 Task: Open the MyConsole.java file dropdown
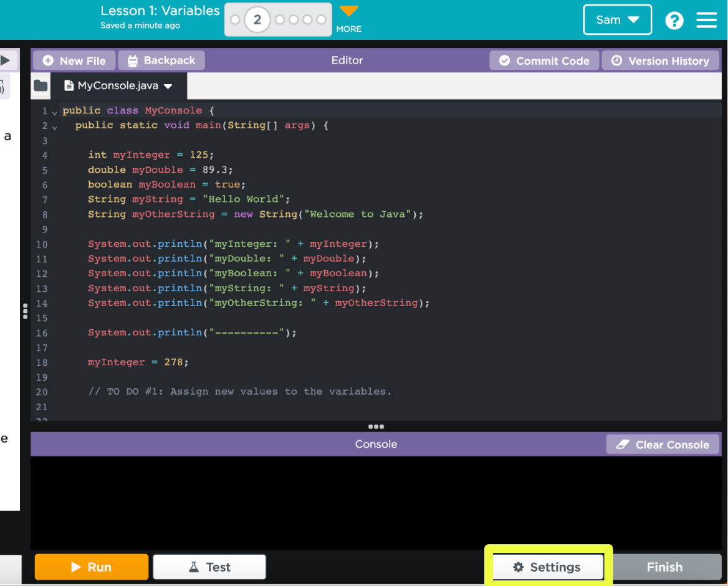tap(168, 87)
